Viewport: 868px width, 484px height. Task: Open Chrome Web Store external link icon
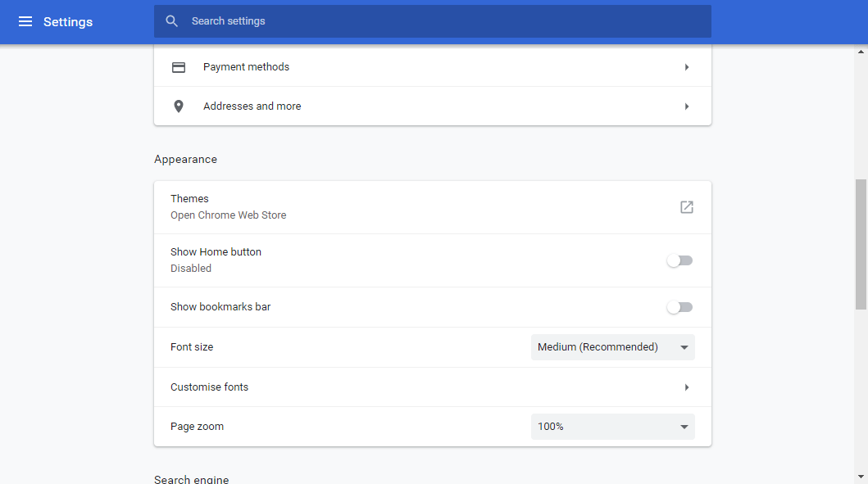click(x=686, y=207)
